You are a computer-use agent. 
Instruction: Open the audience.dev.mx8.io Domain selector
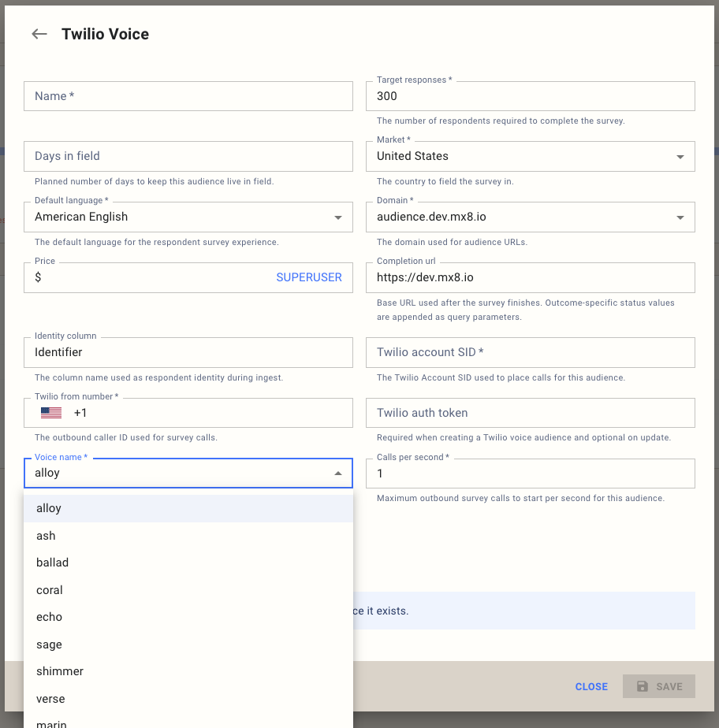pyautogui.click(x=530, y=217)
